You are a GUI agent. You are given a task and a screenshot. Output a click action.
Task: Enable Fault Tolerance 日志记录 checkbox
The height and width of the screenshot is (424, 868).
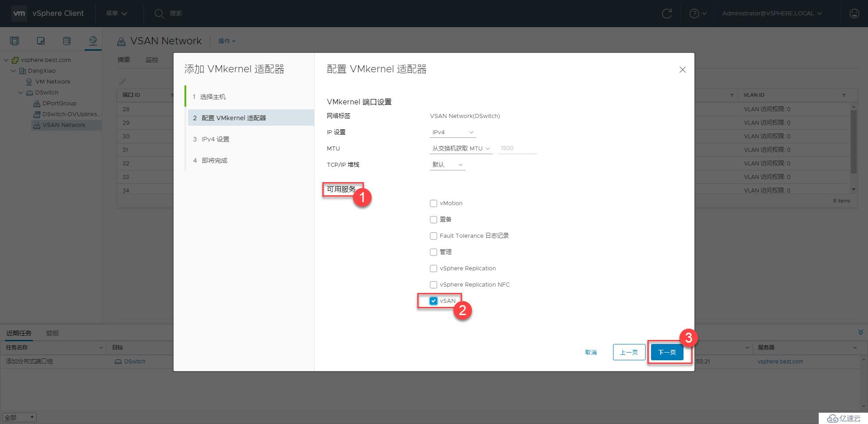point(434,236)
